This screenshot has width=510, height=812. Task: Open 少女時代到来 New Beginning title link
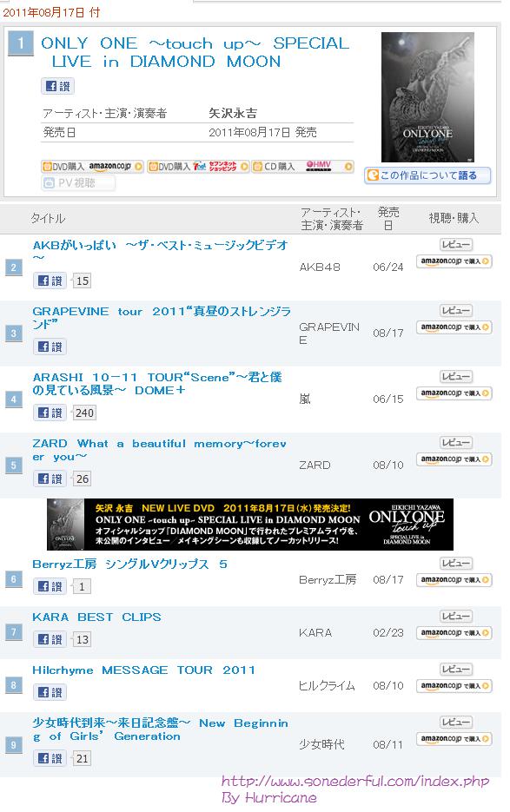pyautogui.click(x=160, y=729)
